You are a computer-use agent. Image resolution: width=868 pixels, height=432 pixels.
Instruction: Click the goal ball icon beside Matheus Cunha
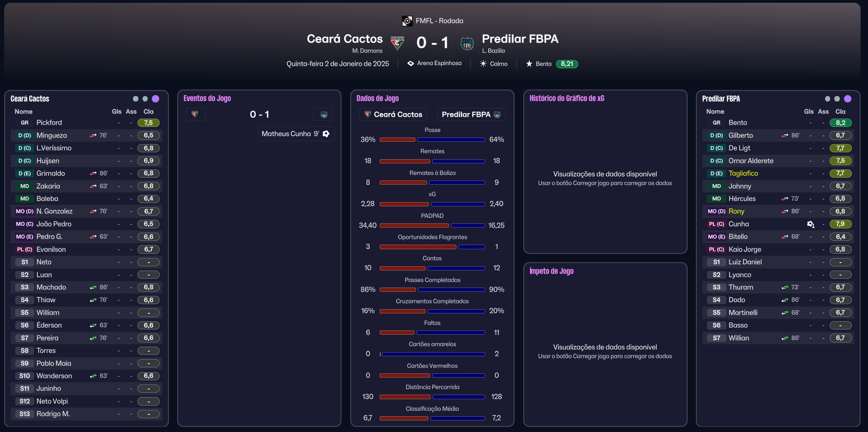pyautogui.click(x=326, y=134)
